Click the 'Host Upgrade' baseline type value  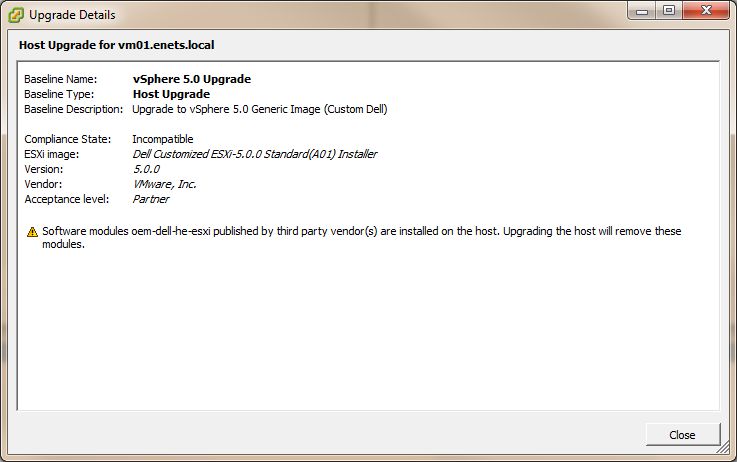pos(171,94)
